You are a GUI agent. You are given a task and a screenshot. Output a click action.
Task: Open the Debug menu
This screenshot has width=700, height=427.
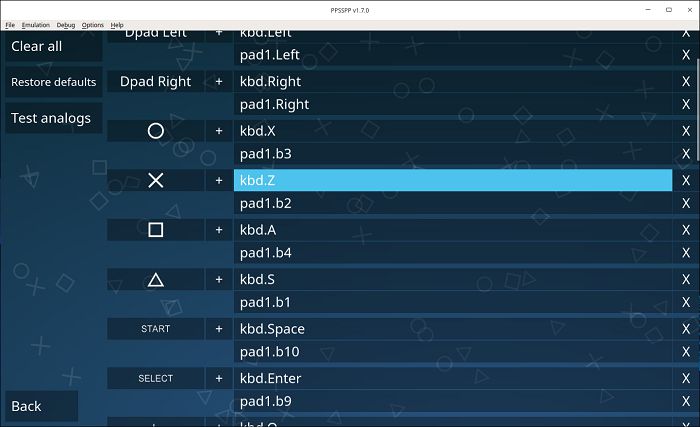66,25
